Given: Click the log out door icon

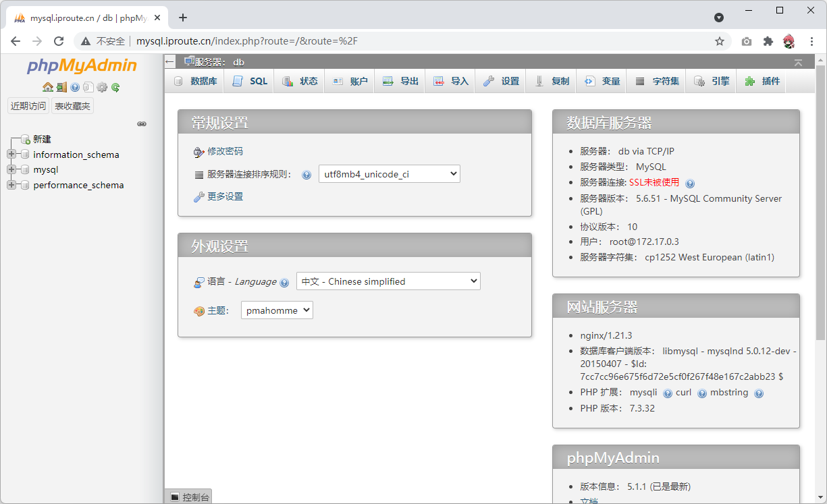Looking at the screenshot, I should pos(61,87).
